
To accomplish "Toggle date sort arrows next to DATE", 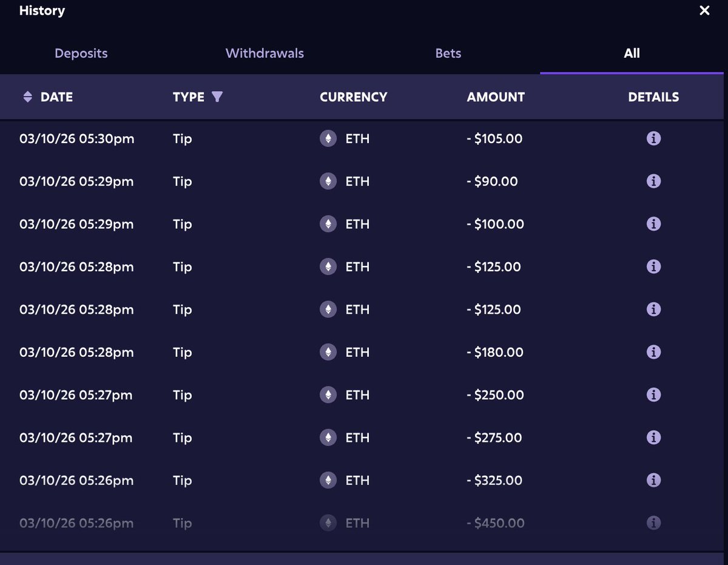I will 27,97.
